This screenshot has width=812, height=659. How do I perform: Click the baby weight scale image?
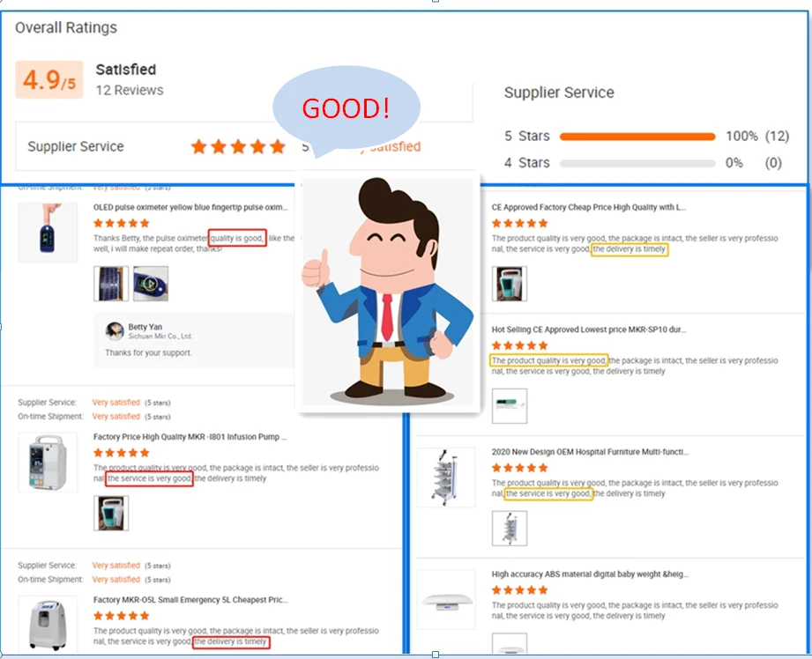tap(446, 599)
